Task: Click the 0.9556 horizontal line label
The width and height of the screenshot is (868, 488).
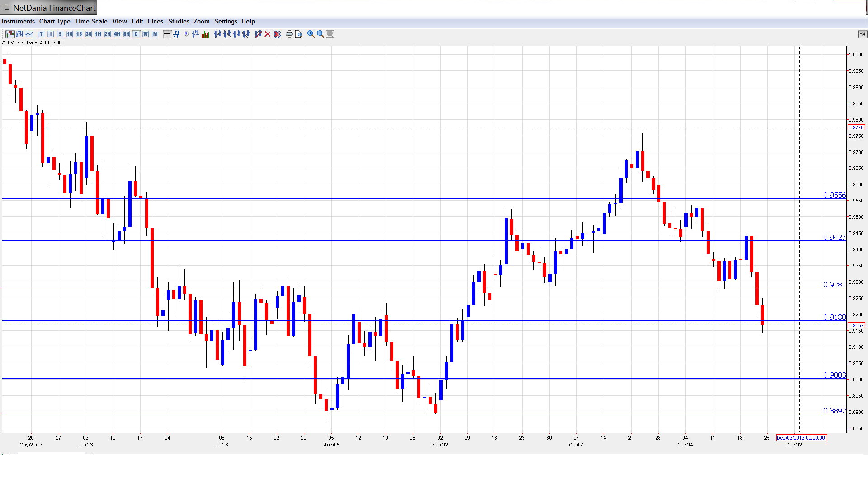Action: click(834, 195)
